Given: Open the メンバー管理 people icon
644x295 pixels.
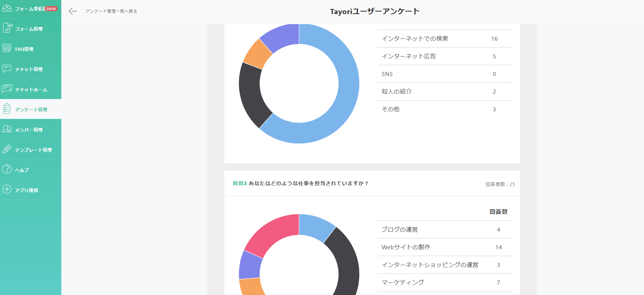Looking at the screenshot, I should pyautogui.click(x=7, y=129).
